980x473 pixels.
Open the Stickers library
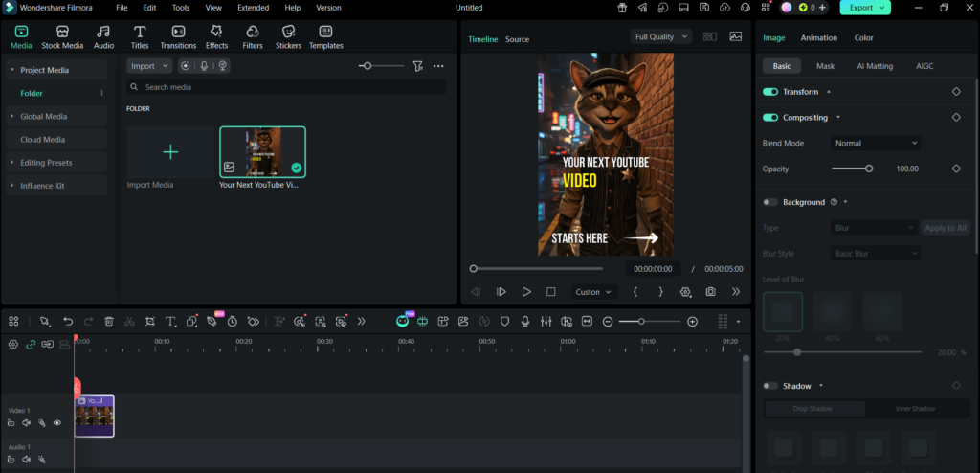[289, 37]
